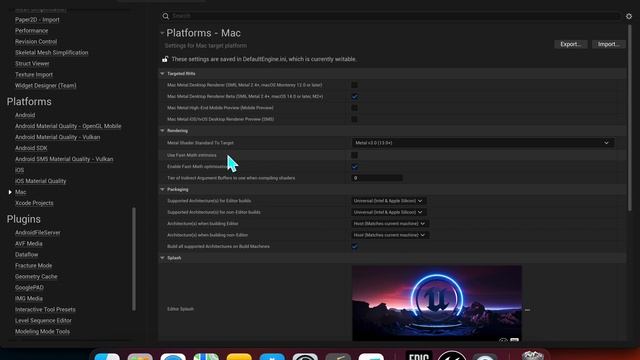Open GooglePAD plugin settings
Image resolution: width=640 pixels, height=360 pixels.
(29, 288)
